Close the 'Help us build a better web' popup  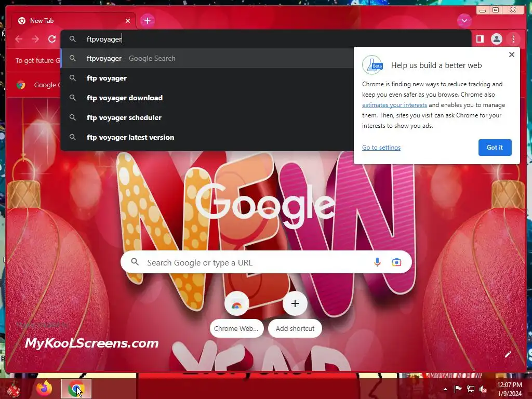pos(512,55)
